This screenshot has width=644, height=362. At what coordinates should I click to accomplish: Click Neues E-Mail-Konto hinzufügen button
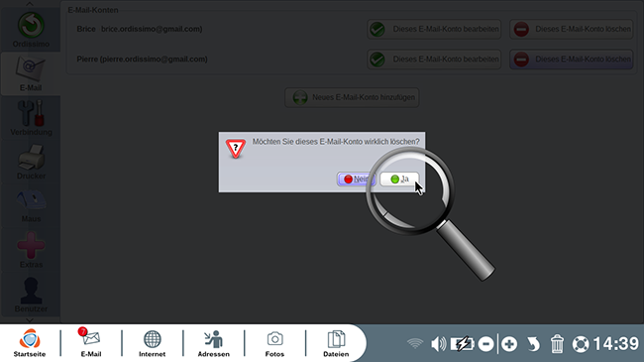[352, 97]
